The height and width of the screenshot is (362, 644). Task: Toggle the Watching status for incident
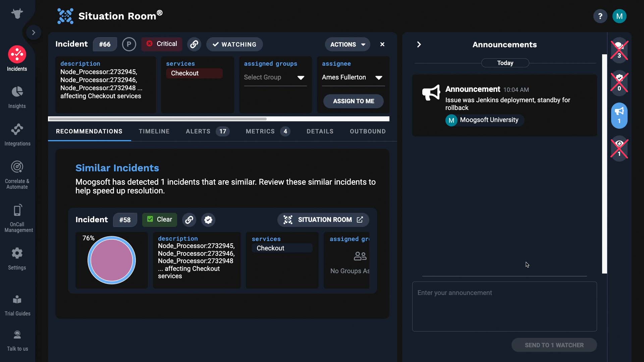pyautogui.click(x=234, y=44)
